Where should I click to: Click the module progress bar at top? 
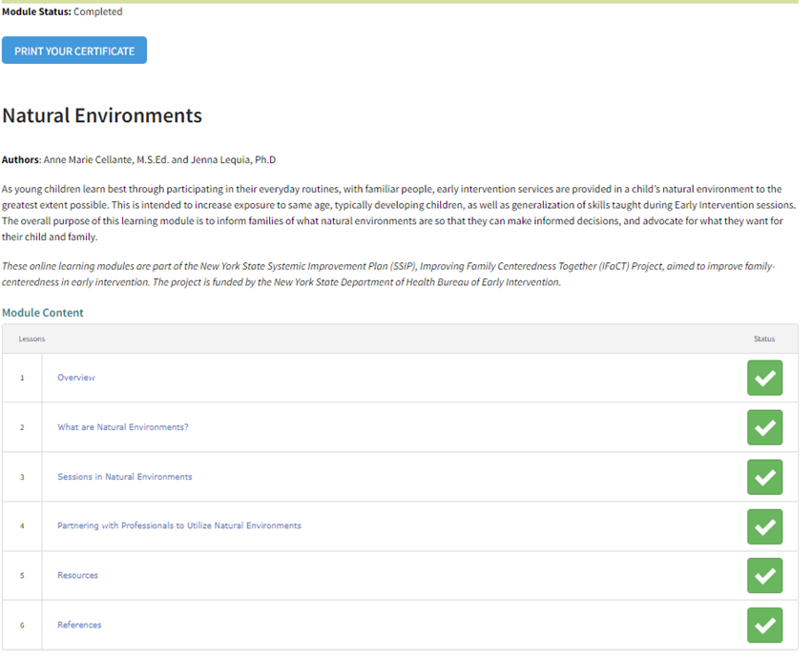[x=400, y=2]
